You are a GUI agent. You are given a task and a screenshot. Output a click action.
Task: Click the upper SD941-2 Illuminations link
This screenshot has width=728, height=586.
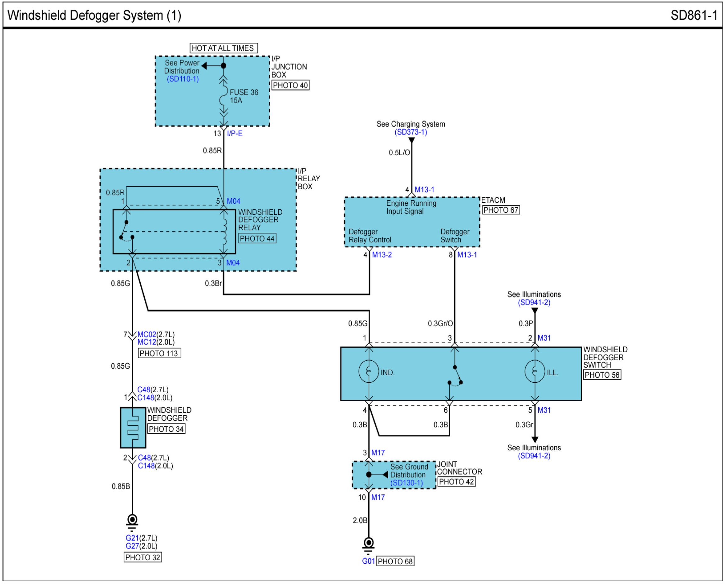coord(534,302)
